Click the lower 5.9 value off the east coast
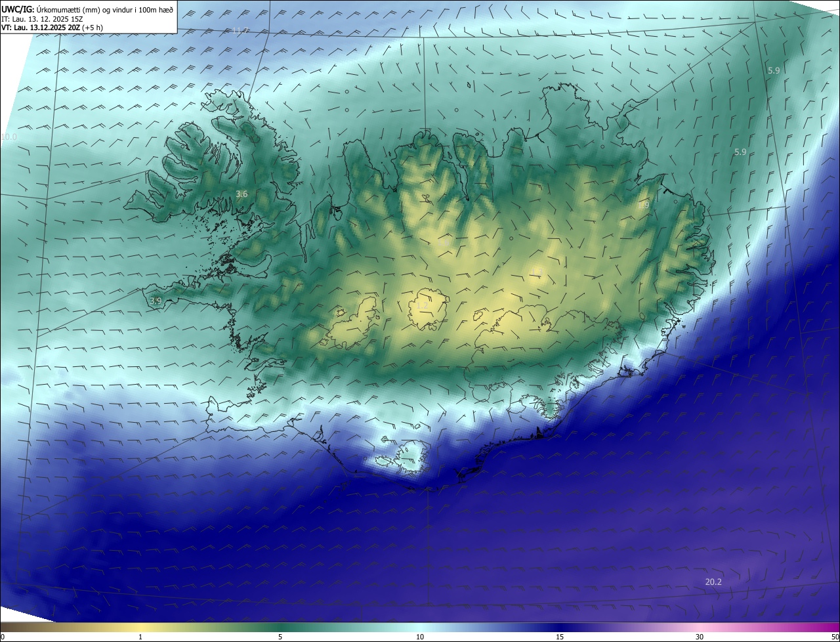 click(x=740, y=152)
